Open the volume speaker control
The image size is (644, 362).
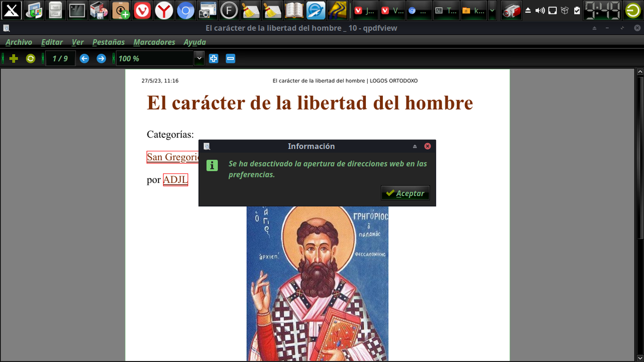(540, 10)
